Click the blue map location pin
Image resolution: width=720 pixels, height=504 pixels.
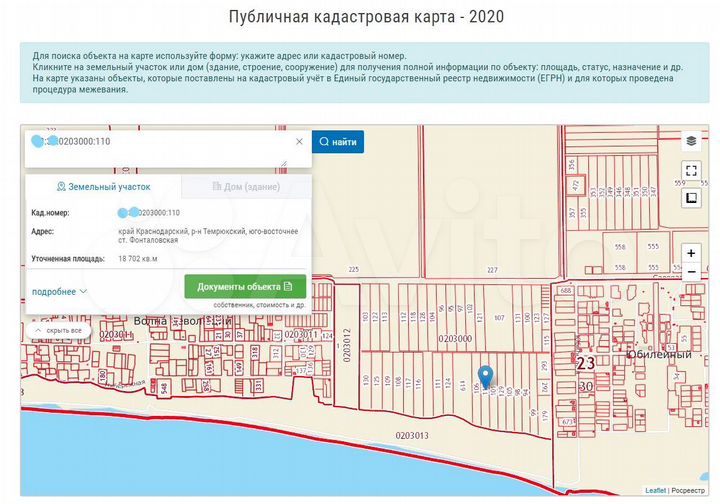485,377
